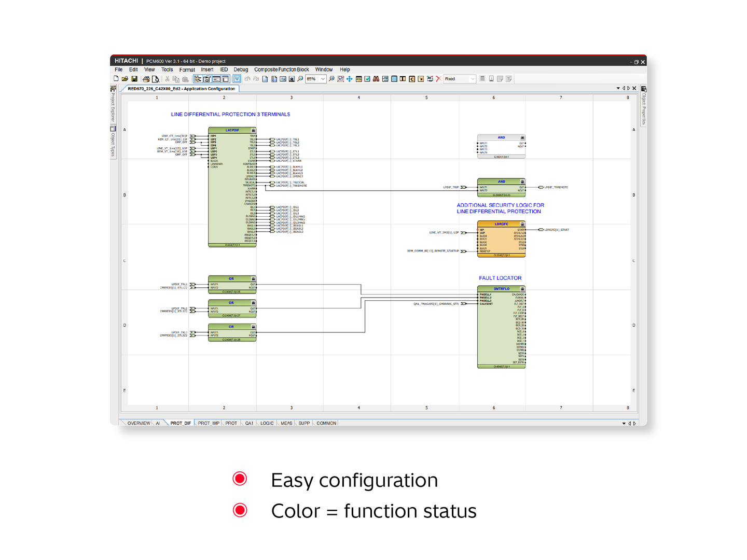Click the red X delete connection tool

tap(439, 79)
